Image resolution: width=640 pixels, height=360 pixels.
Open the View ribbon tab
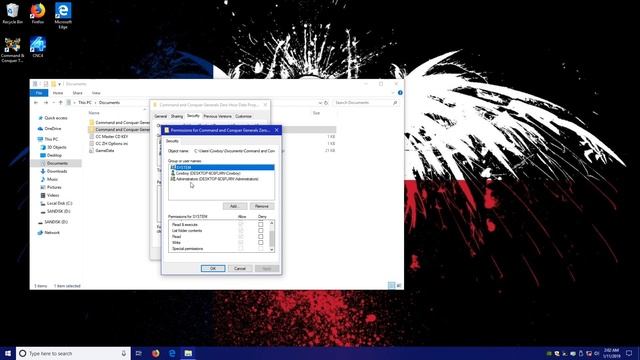(x=96, y=93)
